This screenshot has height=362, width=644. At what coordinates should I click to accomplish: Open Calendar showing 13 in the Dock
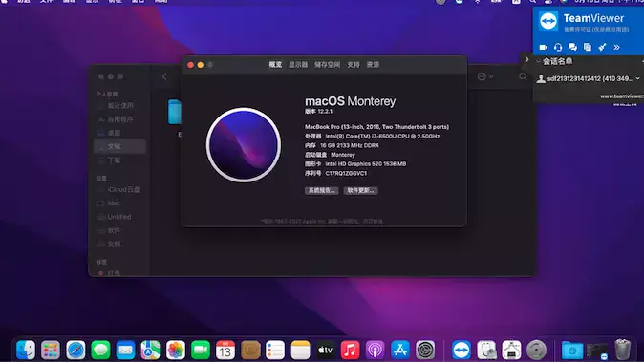(x=225, y=351)
